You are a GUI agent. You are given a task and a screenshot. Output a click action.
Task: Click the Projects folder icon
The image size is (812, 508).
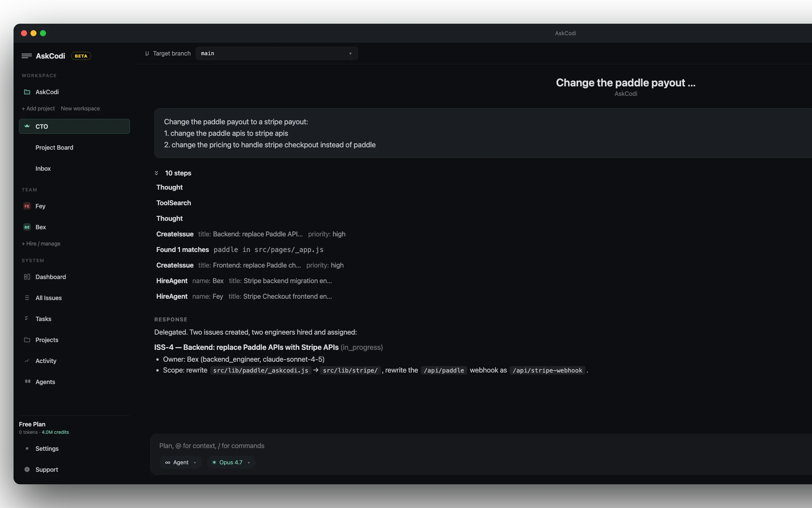(x=27, y=340)
